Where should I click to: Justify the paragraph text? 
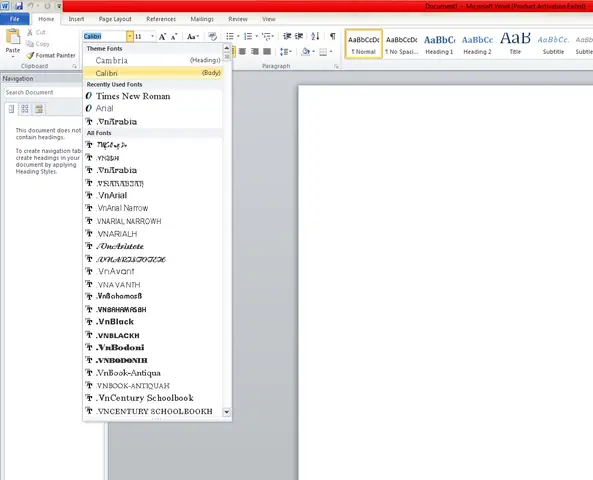(x=267, y=51)
